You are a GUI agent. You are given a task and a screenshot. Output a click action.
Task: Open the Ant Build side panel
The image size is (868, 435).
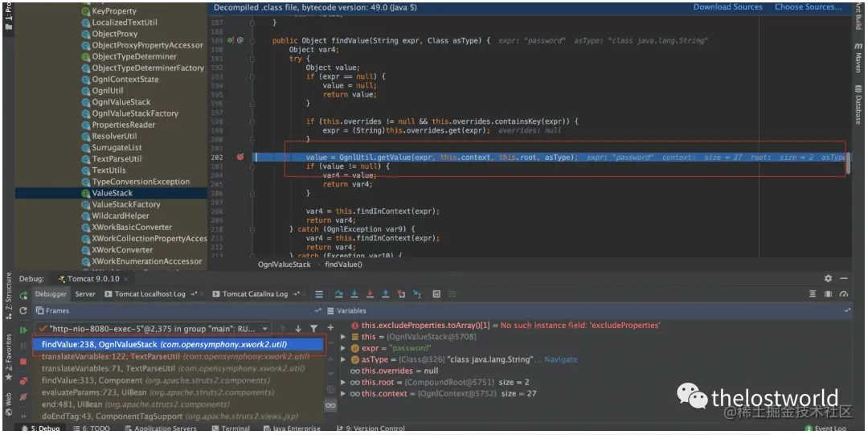tap(858, 15)
